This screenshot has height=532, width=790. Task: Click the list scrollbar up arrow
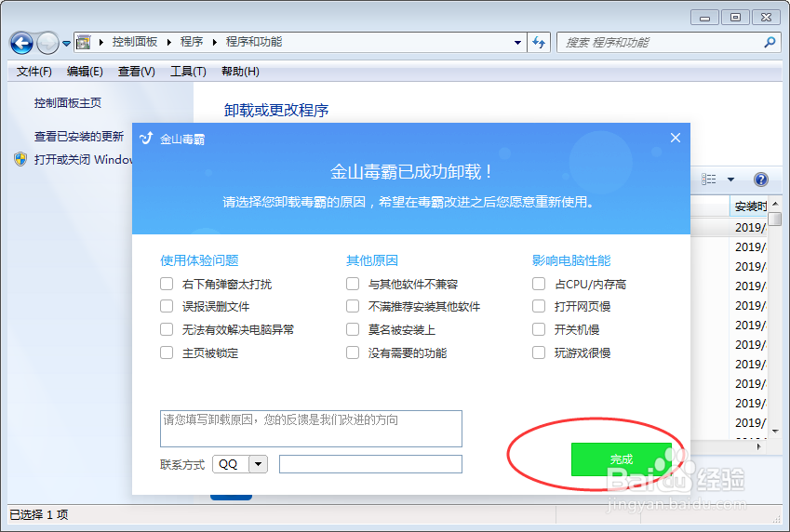click(775, 204)
